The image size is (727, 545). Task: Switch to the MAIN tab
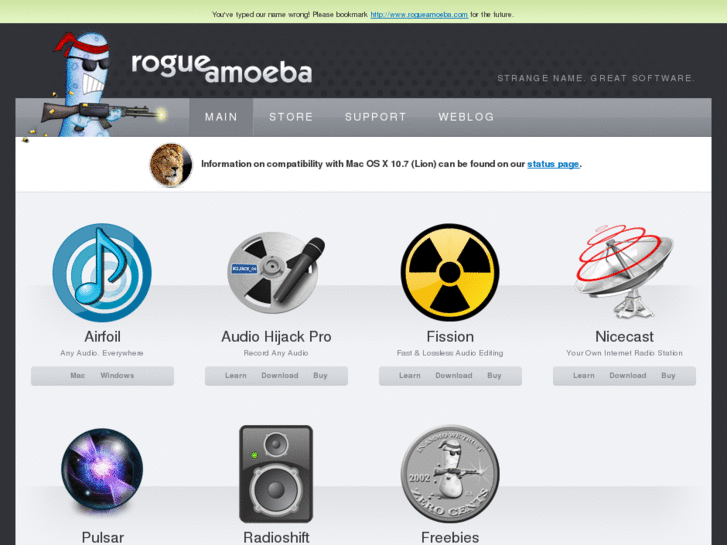click(221, 117)
